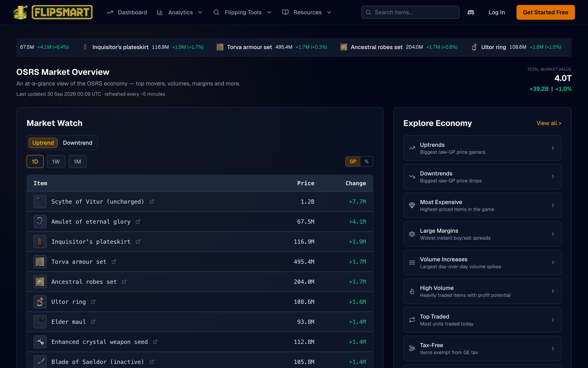Click the Log In link
The image size is (588, 368).
(x=497, y=12)
